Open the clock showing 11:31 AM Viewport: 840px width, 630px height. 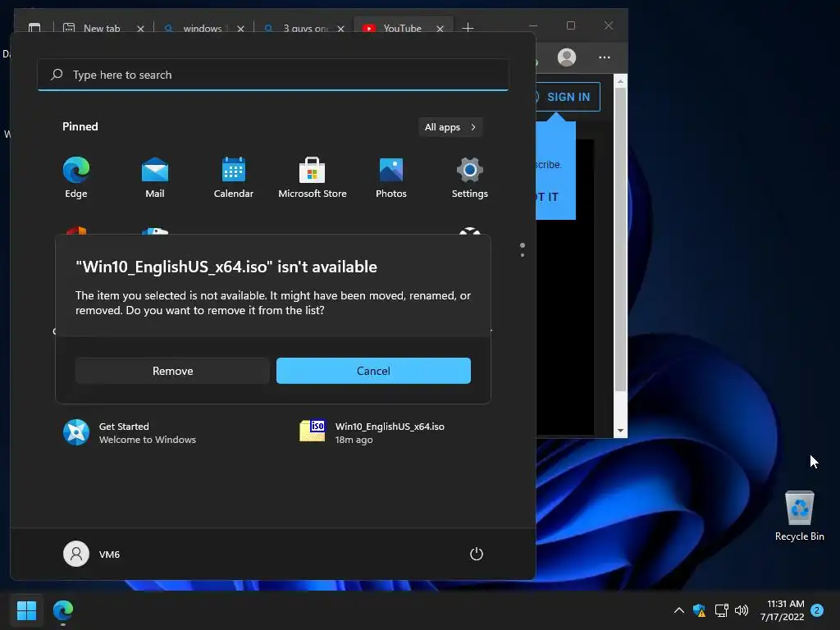tap(782, 610)
